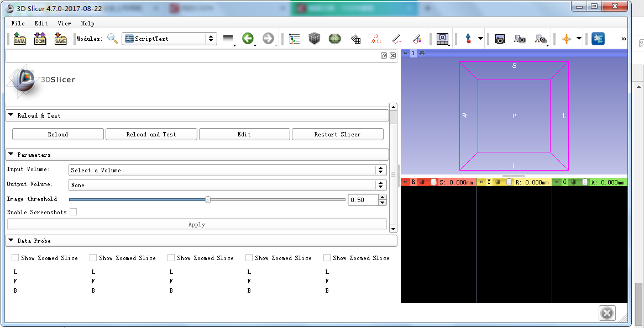
Task: Show more toolbar items with double chevron
Action: 624,39
